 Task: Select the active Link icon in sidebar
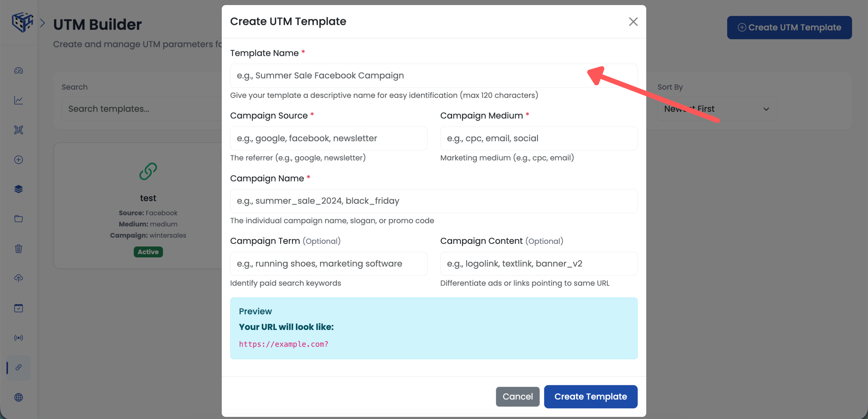click(x=19, y=368)
